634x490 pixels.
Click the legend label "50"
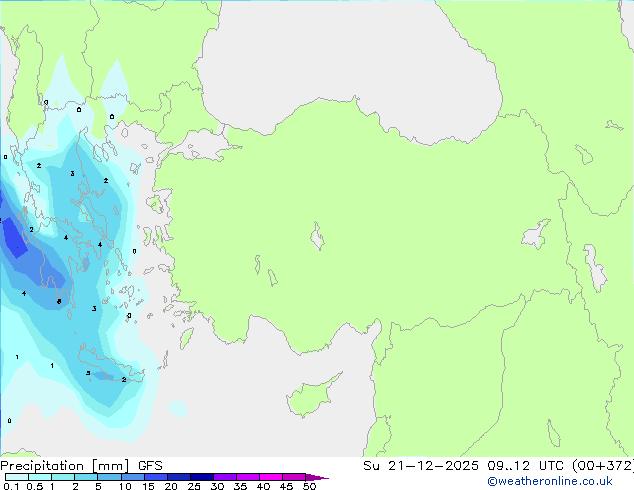pyautogui.click(x=309, y=486)
